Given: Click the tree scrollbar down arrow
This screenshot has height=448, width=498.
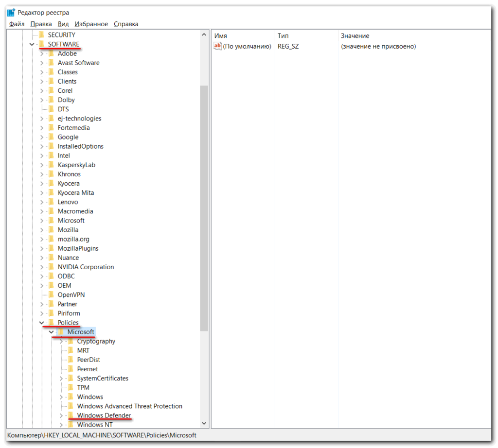Looking at the screenshot, I should click(204, 423).
